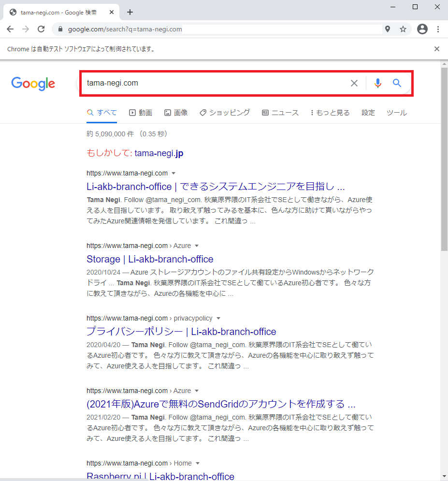Switch to the 画像 tab
Screen dimensions: 448x481
click(x=176, y=113)
